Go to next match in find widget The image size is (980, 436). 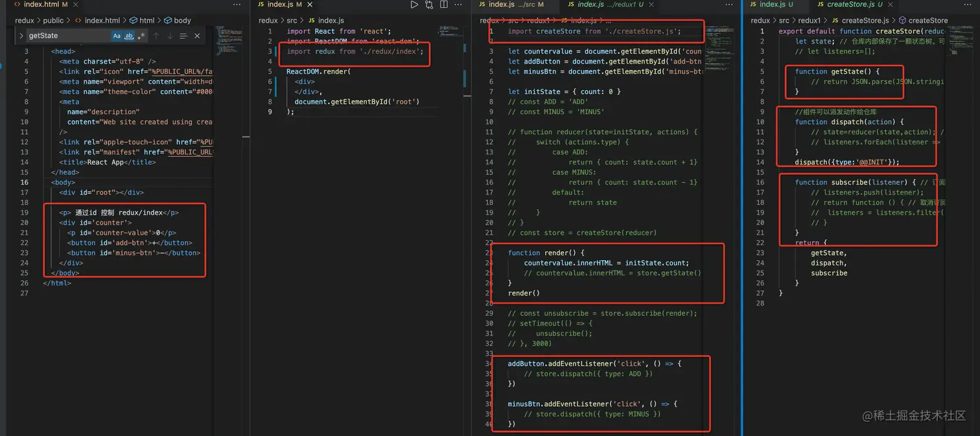tap(170, 36)
